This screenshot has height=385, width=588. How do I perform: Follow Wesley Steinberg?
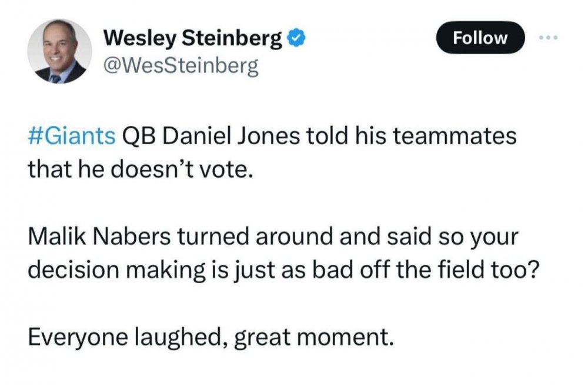[480, 38]
